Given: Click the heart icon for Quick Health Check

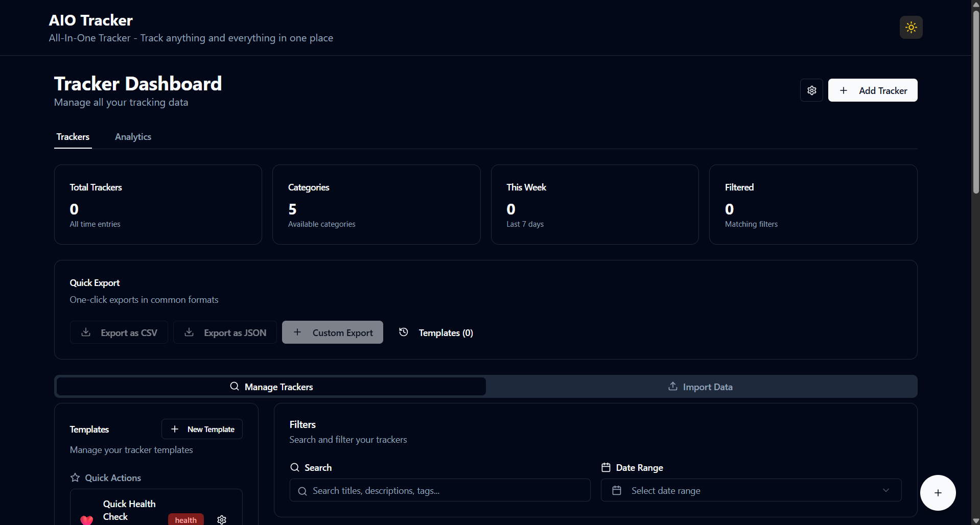Looking at the screenshot, I should point(87,519).
